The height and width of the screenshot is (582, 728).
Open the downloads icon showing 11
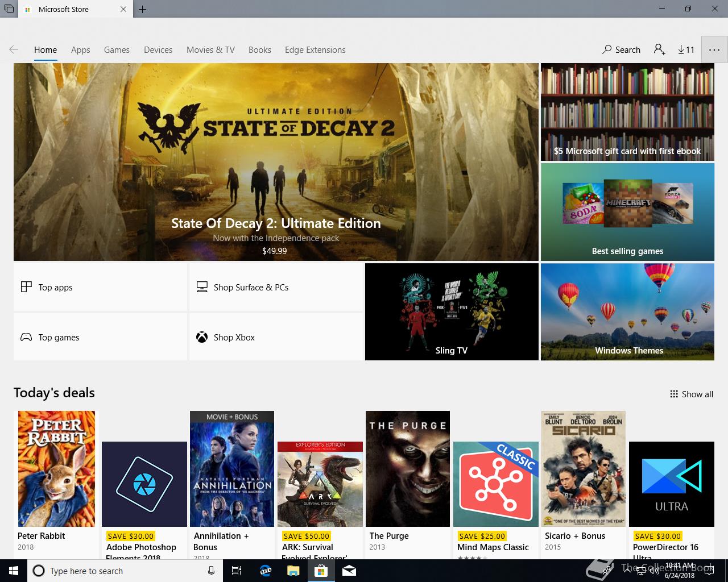pos(686,50)
